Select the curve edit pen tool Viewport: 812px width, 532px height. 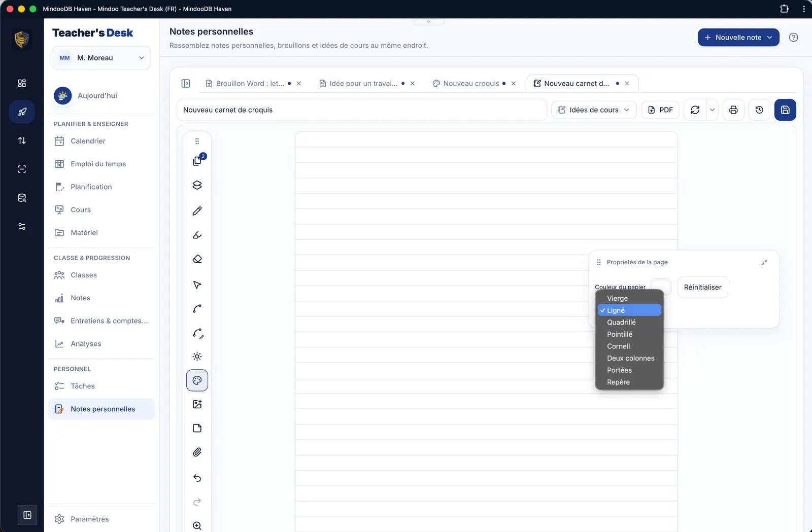tap(197, 333)
